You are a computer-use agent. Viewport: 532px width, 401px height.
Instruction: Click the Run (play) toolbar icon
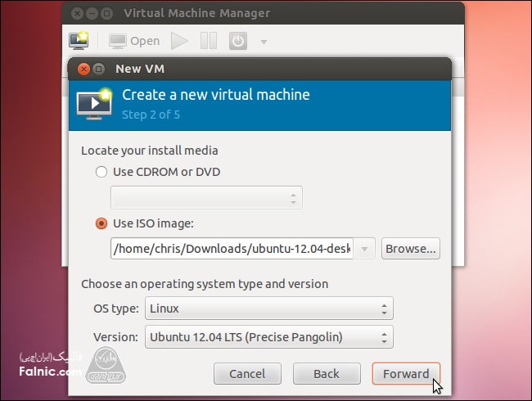(x=179, y=41)
